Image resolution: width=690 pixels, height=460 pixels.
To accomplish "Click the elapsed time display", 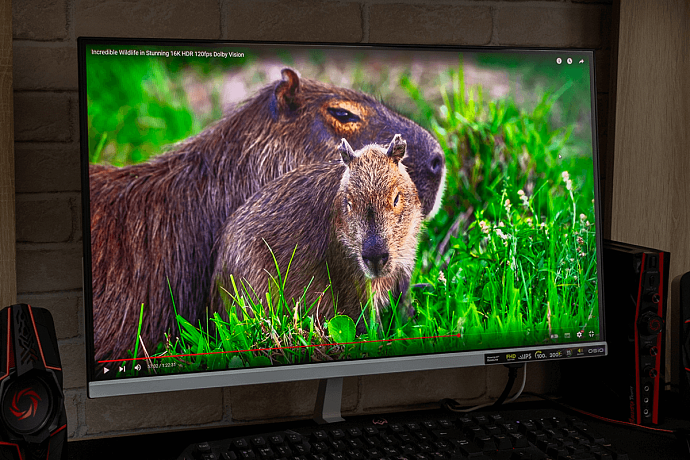I will click(162, 367).
